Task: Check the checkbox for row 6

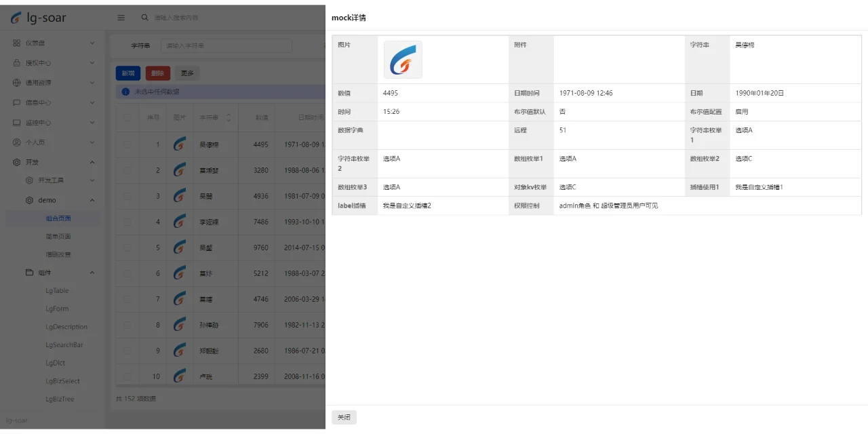Action: pos(127,273)
